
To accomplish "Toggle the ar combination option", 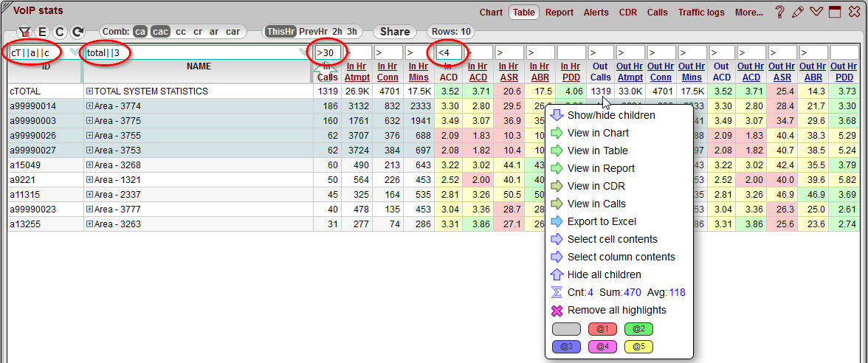I will 214,32.
